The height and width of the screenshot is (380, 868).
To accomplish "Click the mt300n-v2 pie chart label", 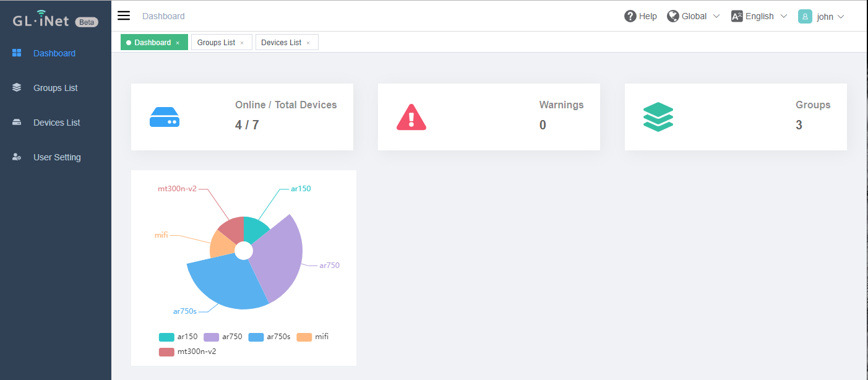I will (177, 189).
